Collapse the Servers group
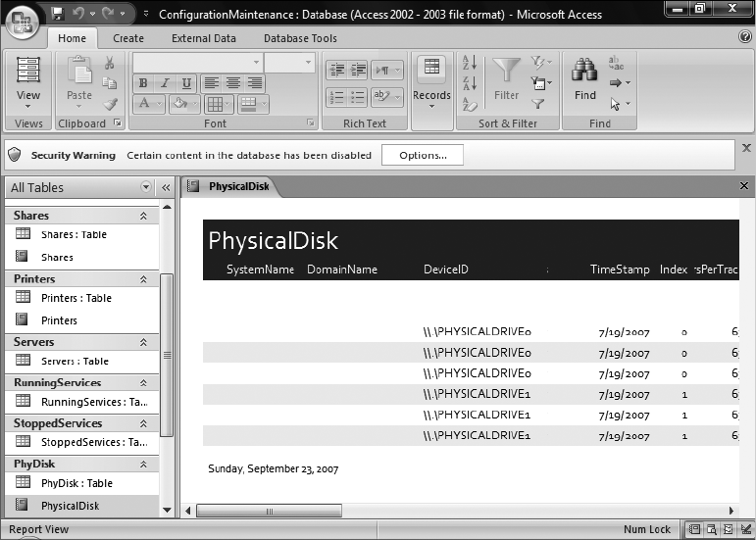 [143, 342]
